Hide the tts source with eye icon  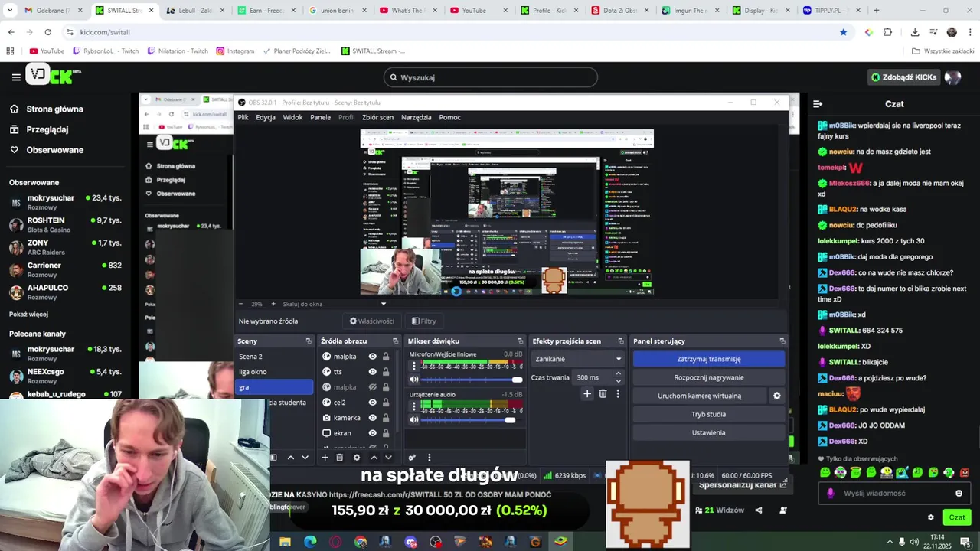373,372
